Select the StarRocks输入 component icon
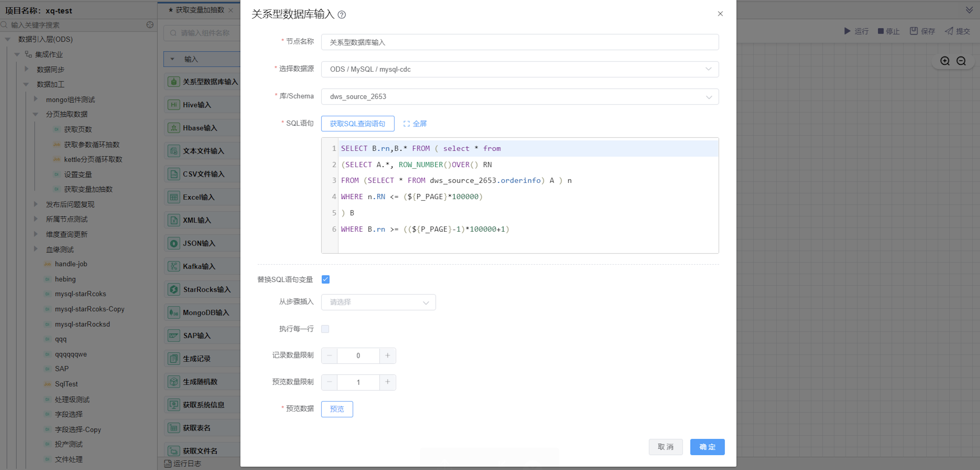This screenshot has width=980, height=470. pyautogui.click(x=174, y=289)
